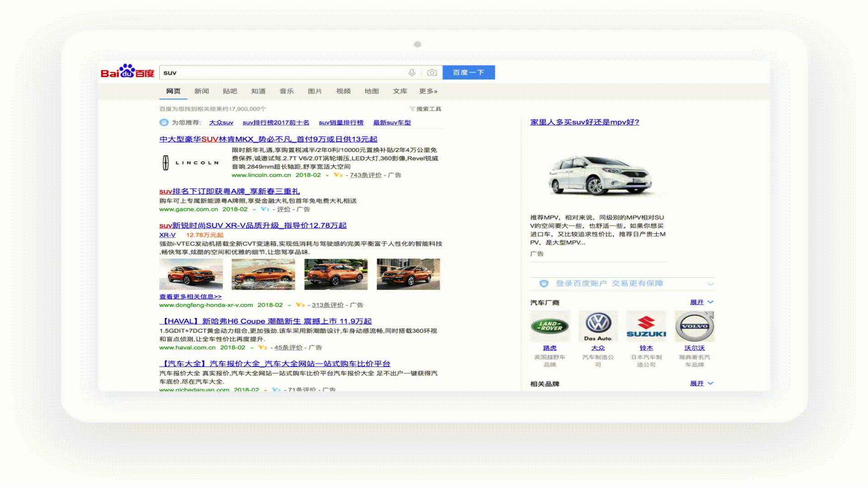Viewport: 868px width, 488px height.
Task: Open the 大众suv recommended link
Action: [x=221, y=122]
